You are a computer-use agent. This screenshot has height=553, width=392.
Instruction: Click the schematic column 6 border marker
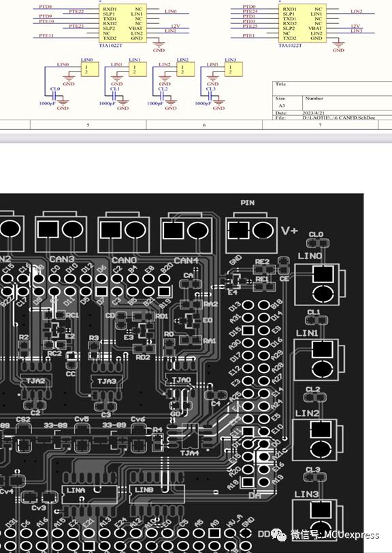(204, 125)
